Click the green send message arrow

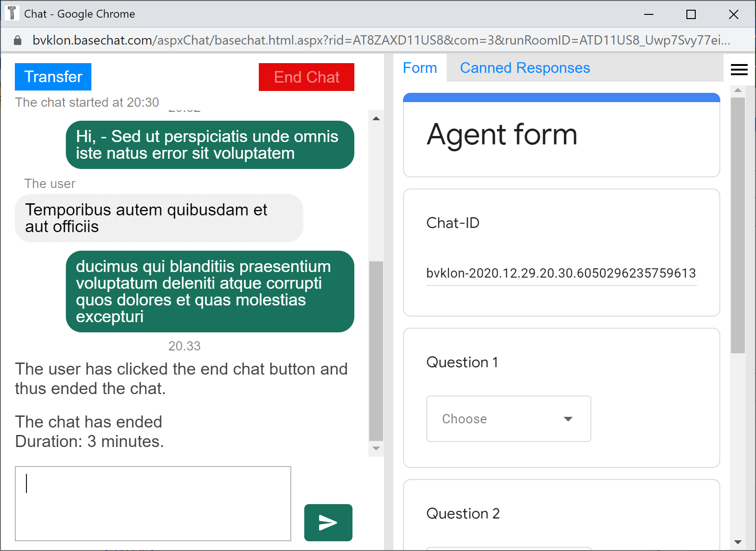pos(328,522)
